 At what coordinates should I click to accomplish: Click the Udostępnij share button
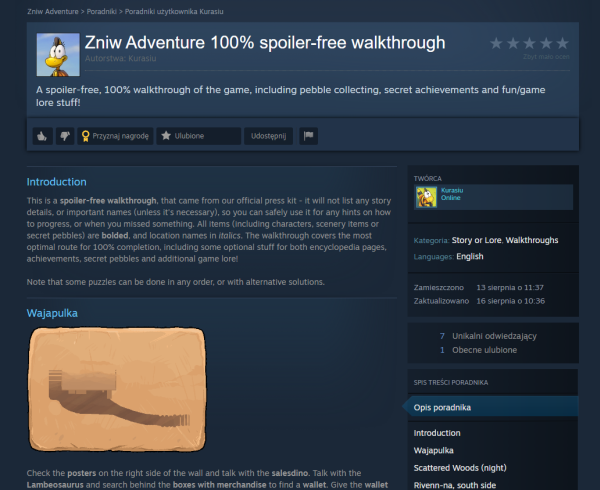coord(269,136)
